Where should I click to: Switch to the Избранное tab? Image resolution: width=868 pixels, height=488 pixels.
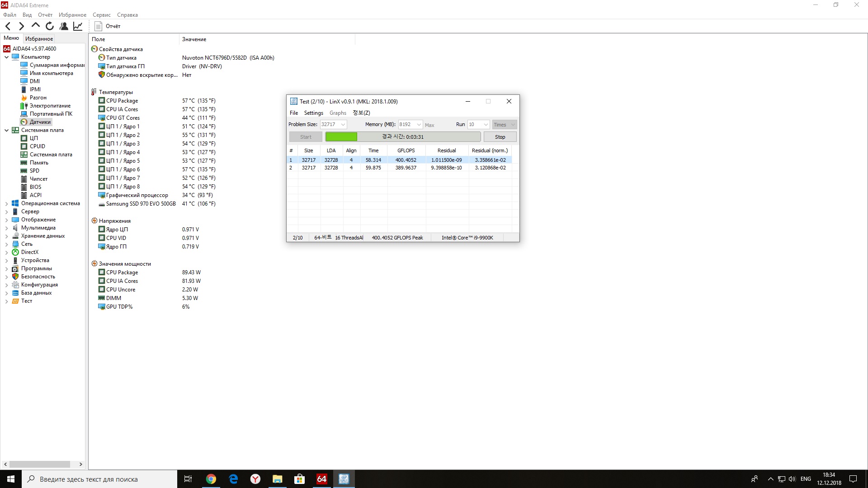point(39,39)
